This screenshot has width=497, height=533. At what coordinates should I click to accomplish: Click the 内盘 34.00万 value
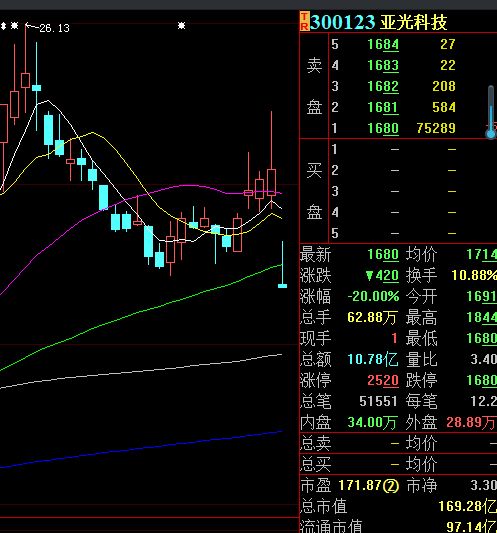tap(373, 423)
